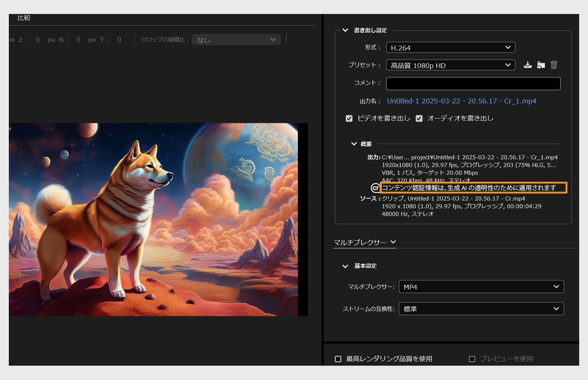Collapse the 基本設定 section

pos(345,266)
